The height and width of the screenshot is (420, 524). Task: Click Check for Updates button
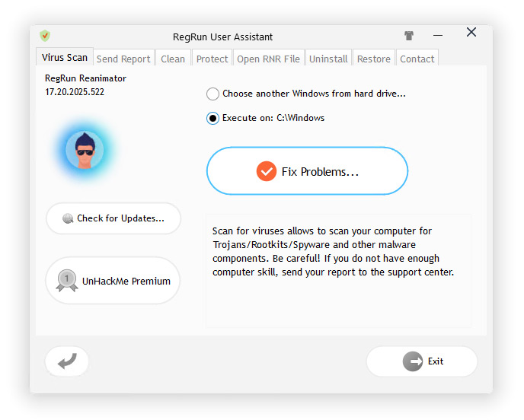coord(113,218)
